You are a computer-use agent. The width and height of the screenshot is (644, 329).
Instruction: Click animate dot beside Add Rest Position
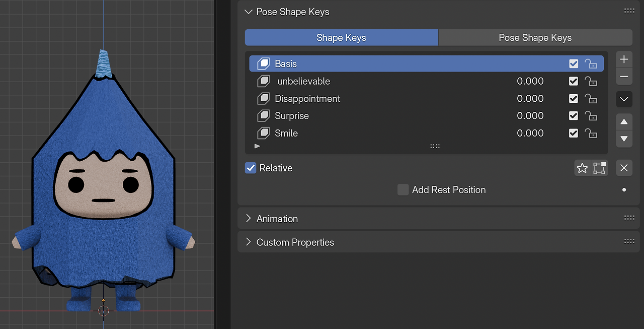tap(624, 190)
